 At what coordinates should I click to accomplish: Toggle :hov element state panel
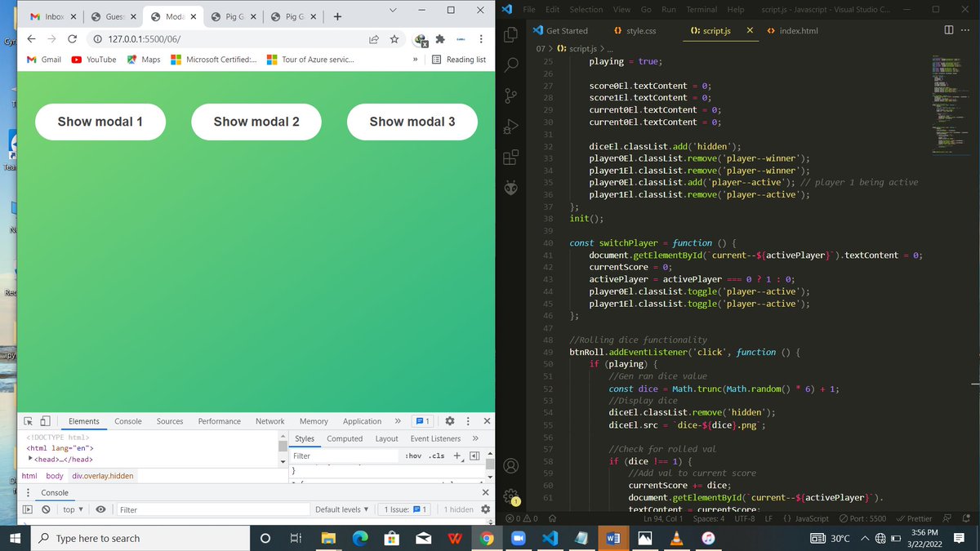point(412,455)
